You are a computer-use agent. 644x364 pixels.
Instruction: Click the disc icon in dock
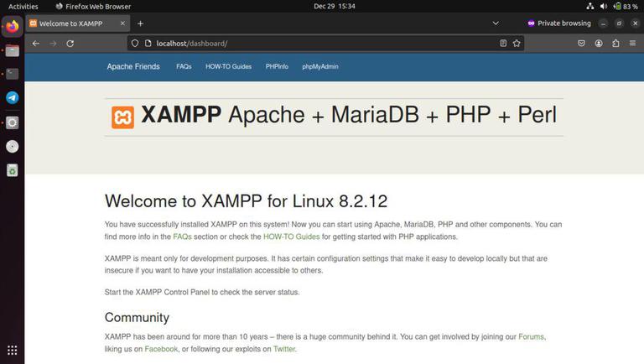pyautogui.click(x=13, y=146)
